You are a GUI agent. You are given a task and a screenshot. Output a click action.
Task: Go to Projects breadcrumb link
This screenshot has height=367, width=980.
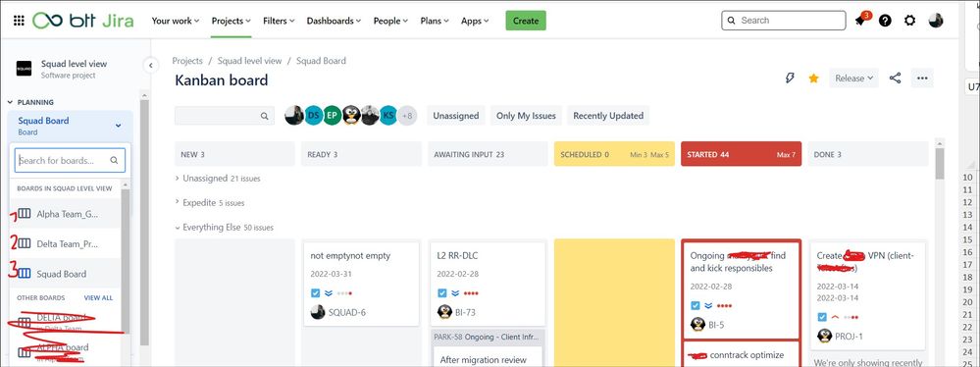[187, 61]
